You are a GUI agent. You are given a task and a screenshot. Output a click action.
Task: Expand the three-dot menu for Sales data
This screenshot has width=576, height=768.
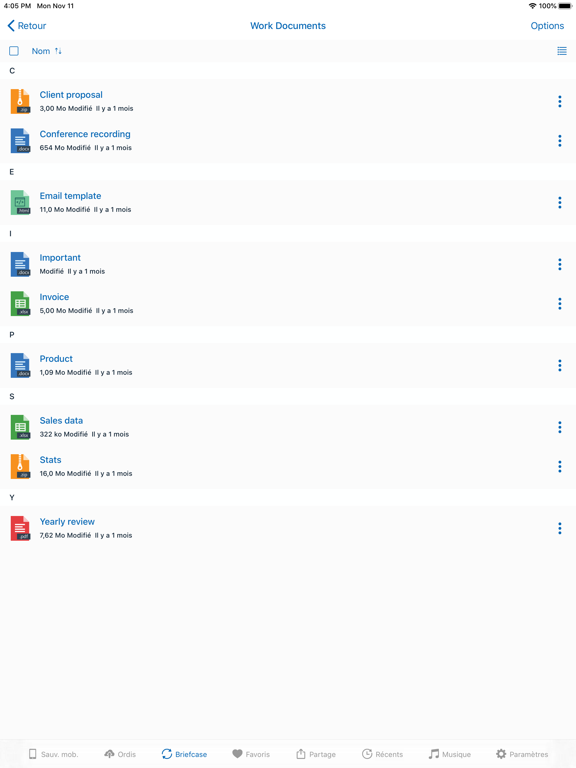coord(560,427)
